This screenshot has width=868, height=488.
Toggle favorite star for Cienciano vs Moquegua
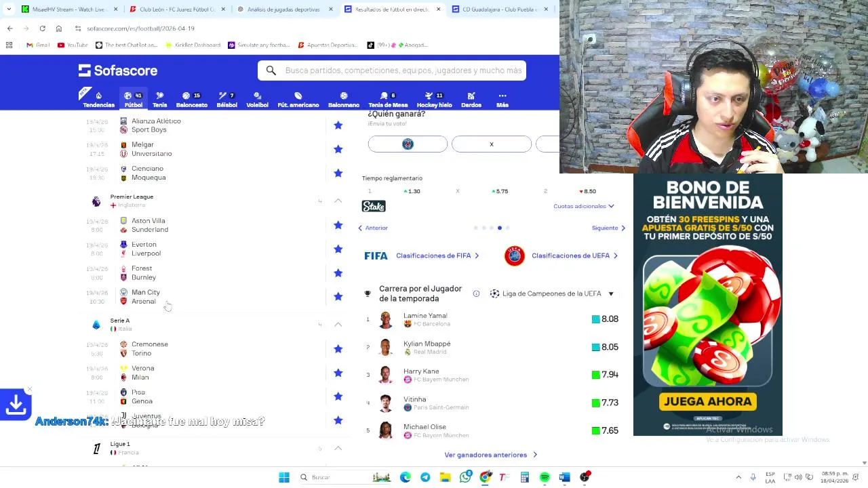338,173
